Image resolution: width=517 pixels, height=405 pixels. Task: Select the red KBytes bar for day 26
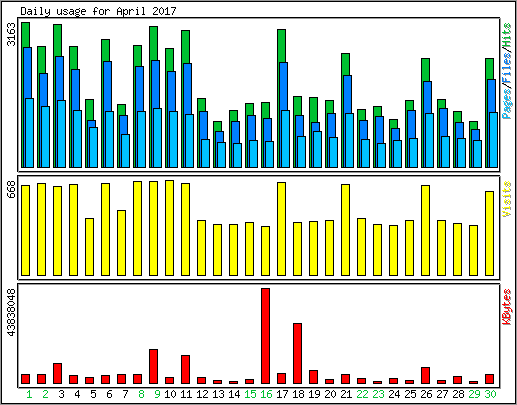point(426,376)
